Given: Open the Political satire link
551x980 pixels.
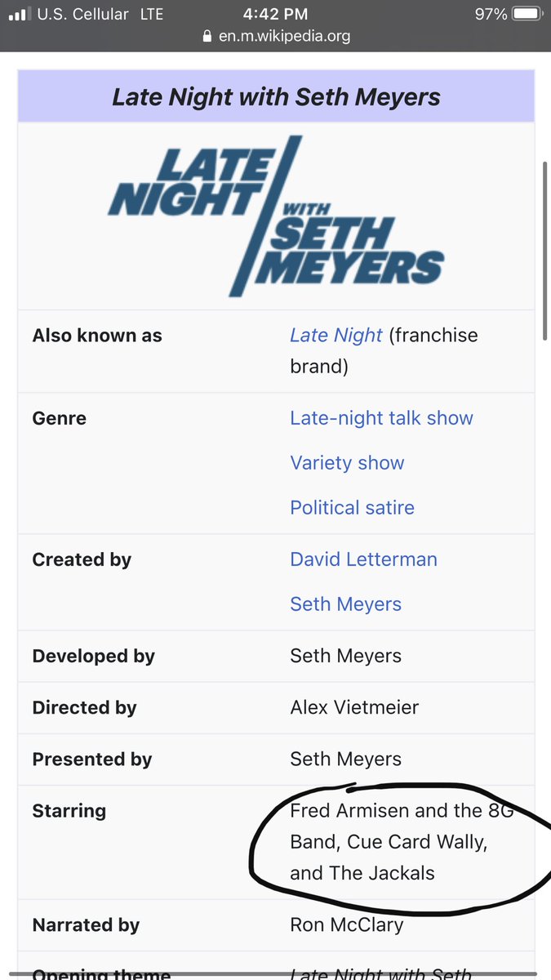Looking at the screenshot, I should 352,507.
